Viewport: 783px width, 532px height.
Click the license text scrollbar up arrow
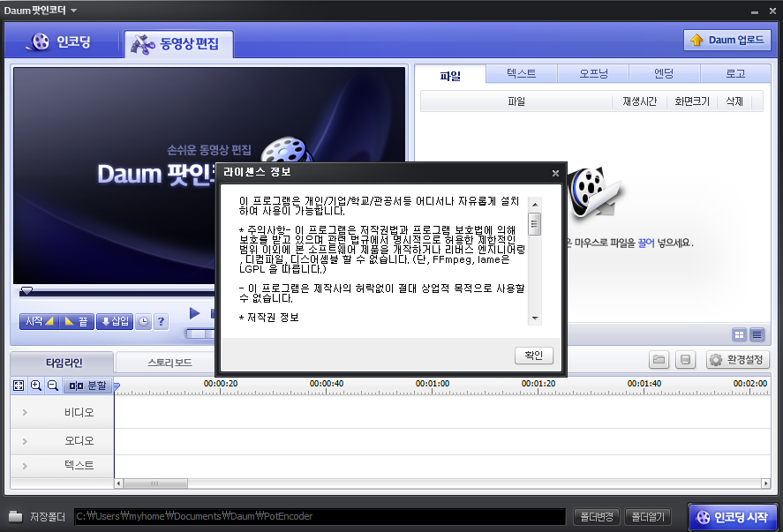coord(535,205)
